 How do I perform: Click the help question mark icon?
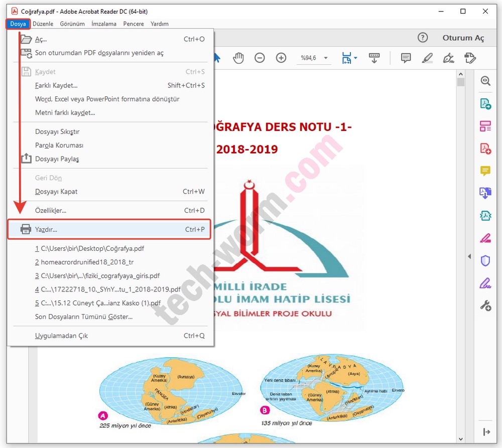point(423,38)
